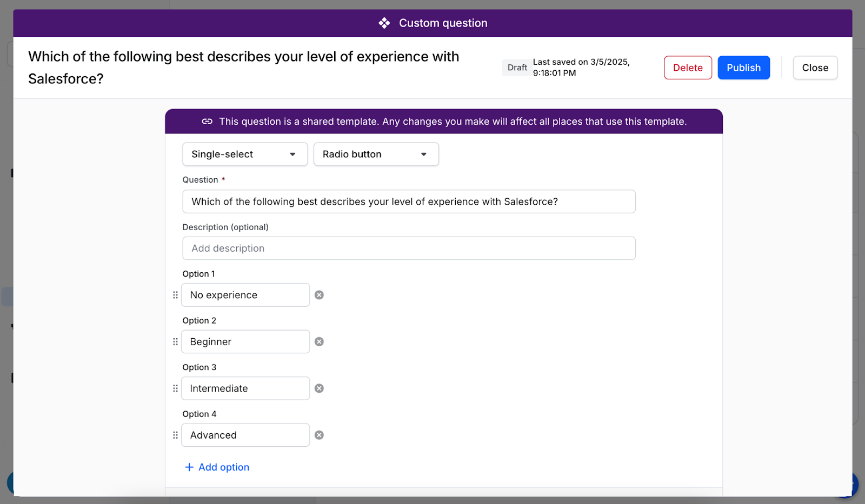The height and width of the screenshot is (504, 865).
Task: Click the 'Last saved on 3/5/2025' timestamp
Action: (581, 68)
